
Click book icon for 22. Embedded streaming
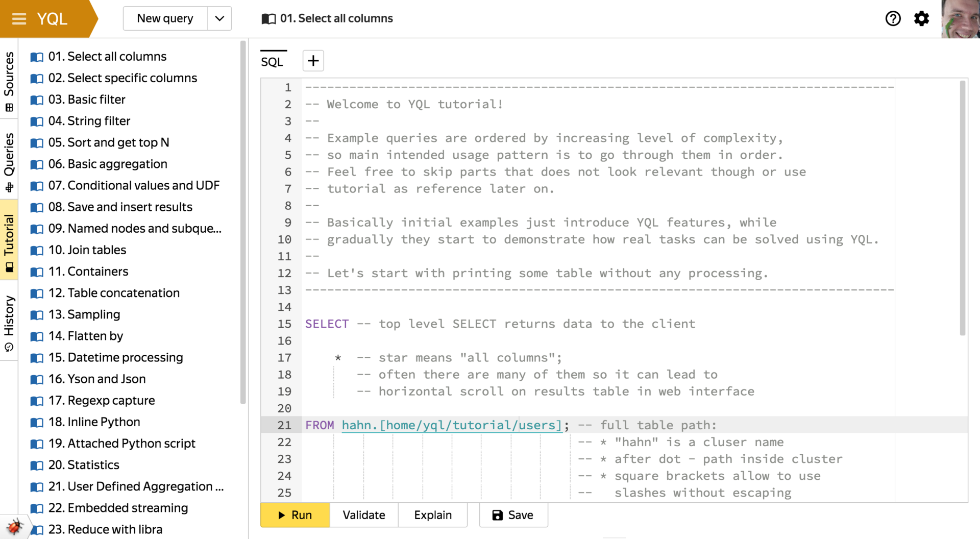(37, 508)
